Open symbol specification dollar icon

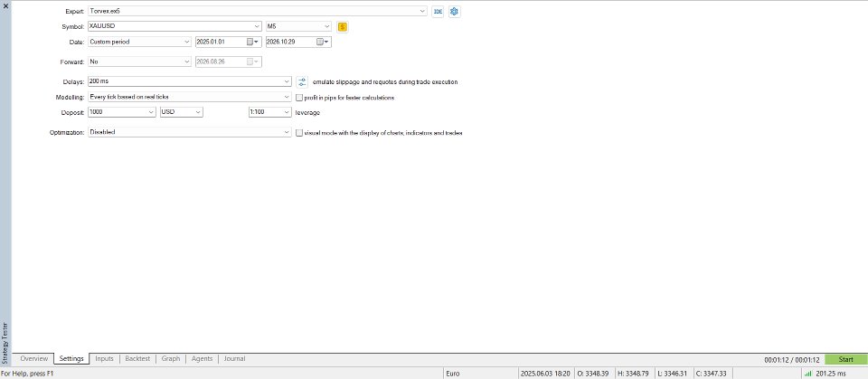(343, 26)
